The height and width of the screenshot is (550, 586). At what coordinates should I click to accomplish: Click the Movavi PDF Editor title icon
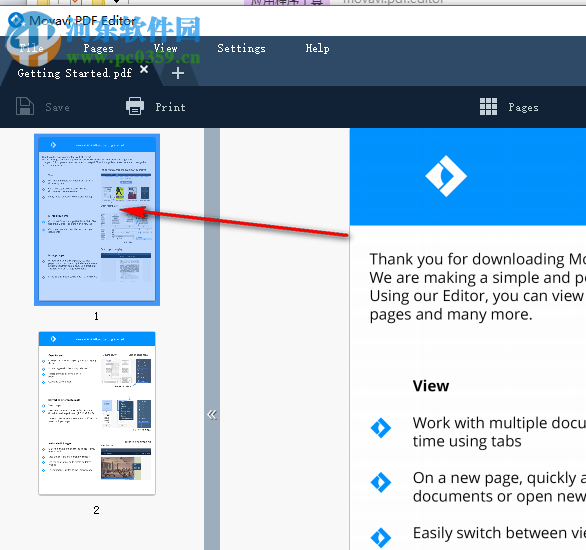[x=15, y=19]
